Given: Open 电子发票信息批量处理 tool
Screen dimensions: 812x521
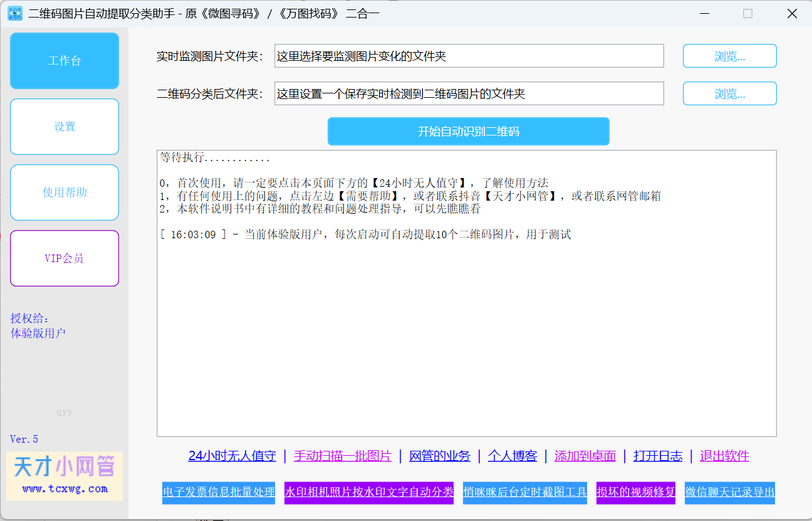Looking at the screenshot, I should click(218, 493).
